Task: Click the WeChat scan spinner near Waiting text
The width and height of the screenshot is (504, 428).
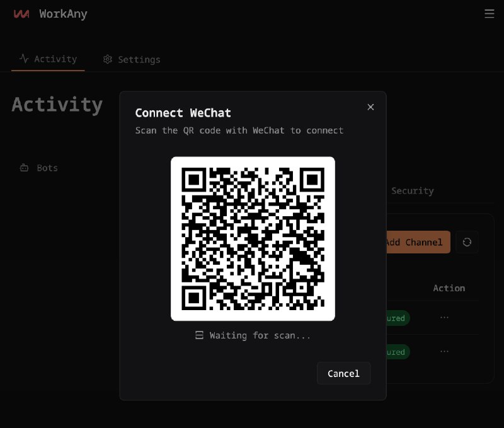Action: pyautogui.click(x=200, y=335)
